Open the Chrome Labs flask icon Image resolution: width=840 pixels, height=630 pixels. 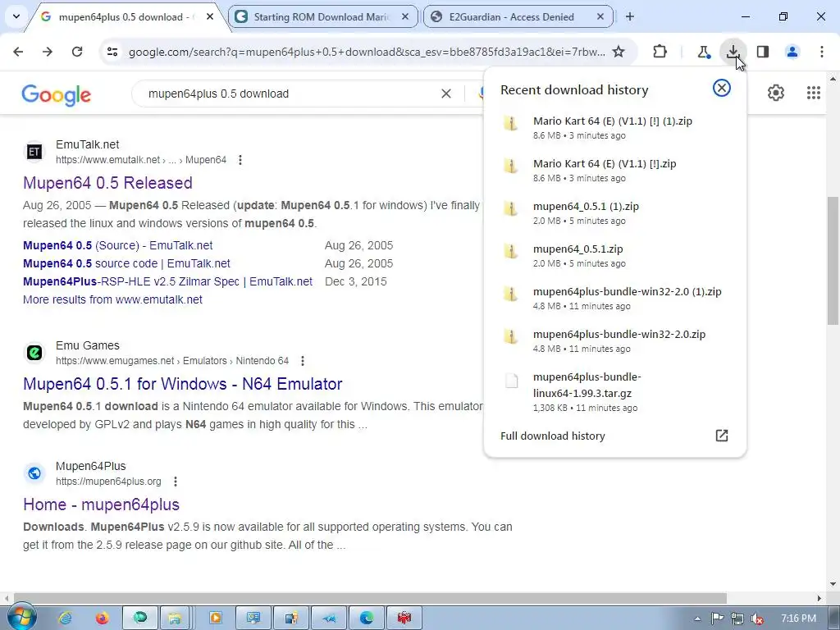click(x=703, y=52)
